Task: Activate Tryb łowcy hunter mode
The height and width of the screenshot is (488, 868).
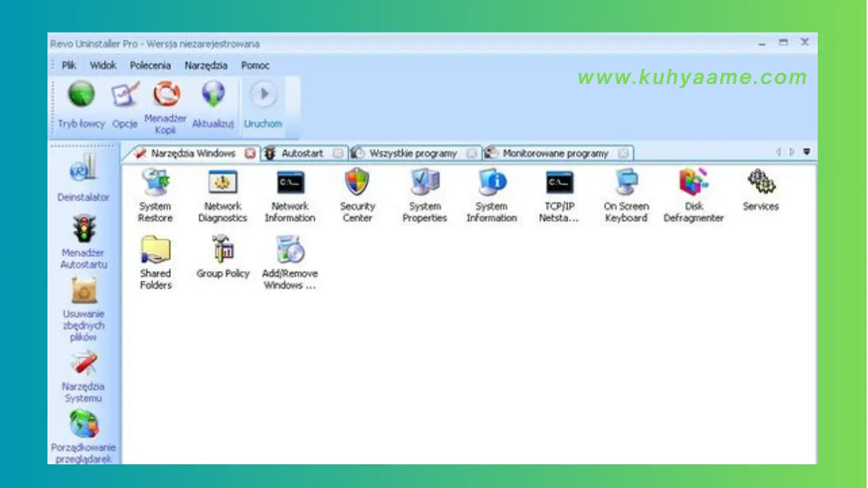Action: coord(81,105)
